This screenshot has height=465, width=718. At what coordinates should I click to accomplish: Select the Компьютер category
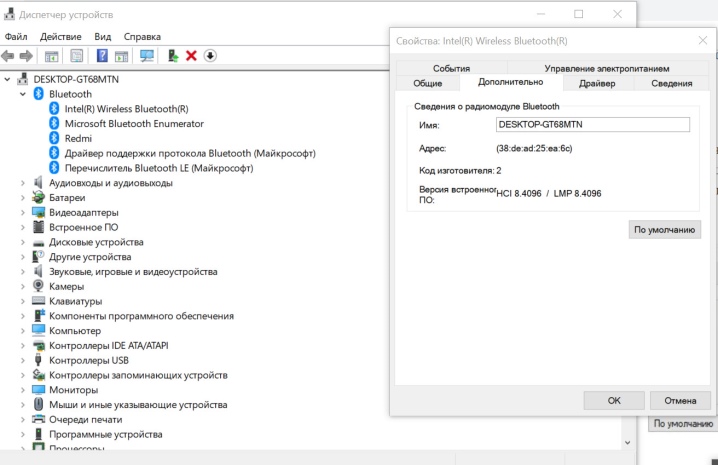pyautogui.click(x=75, y=331)
